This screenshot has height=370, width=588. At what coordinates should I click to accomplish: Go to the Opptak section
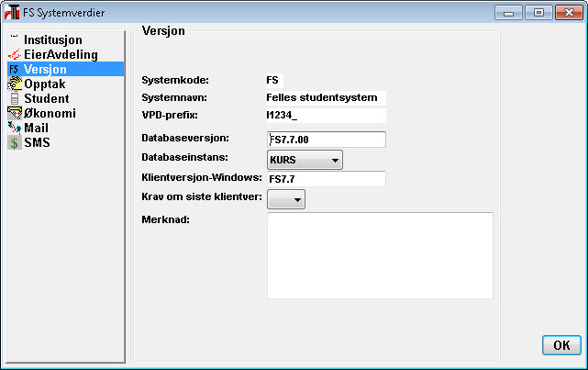[x=45, y=84]
